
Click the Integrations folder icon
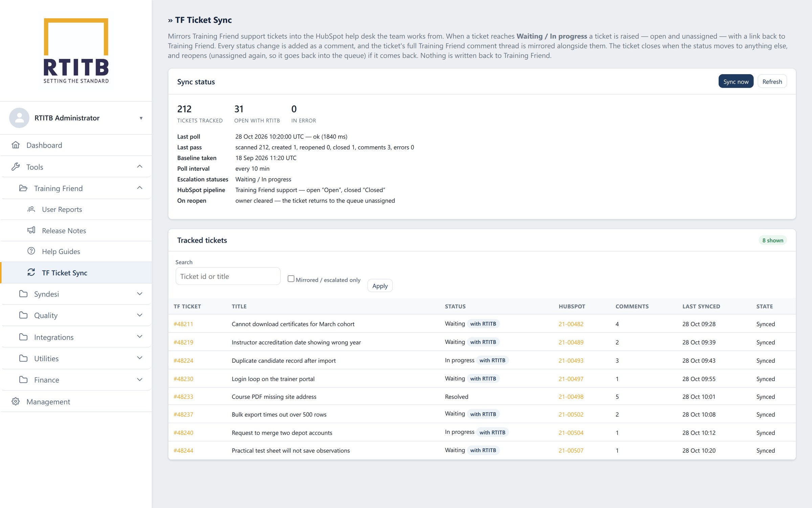(x=23, y=337)
